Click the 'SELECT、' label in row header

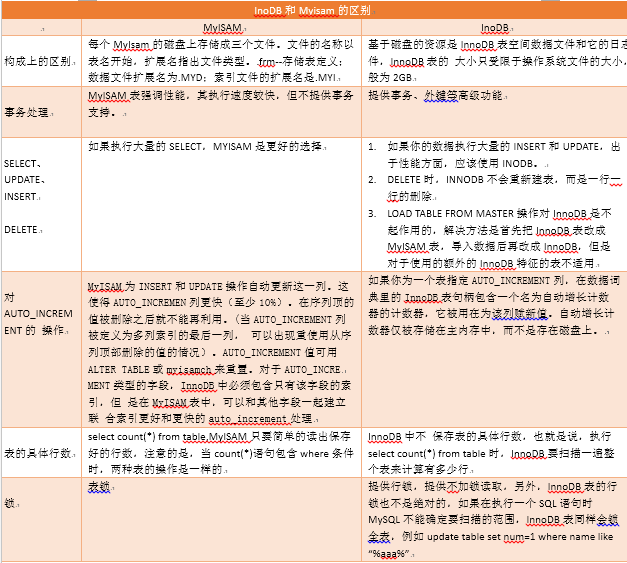click(x=22, y=164)
